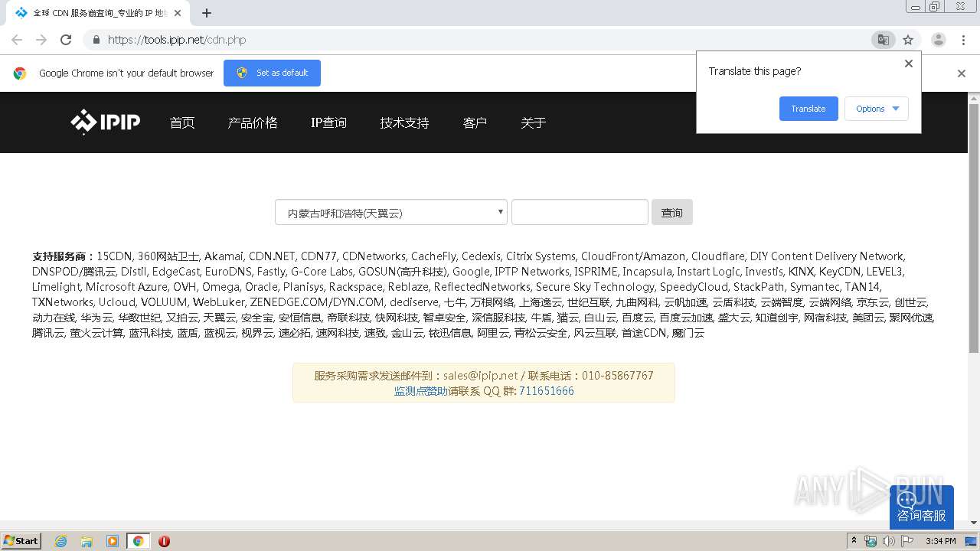Click the QQ group 711651666 link
The height and width of the screenshot is (551, 980).
[x=547, y=391]
